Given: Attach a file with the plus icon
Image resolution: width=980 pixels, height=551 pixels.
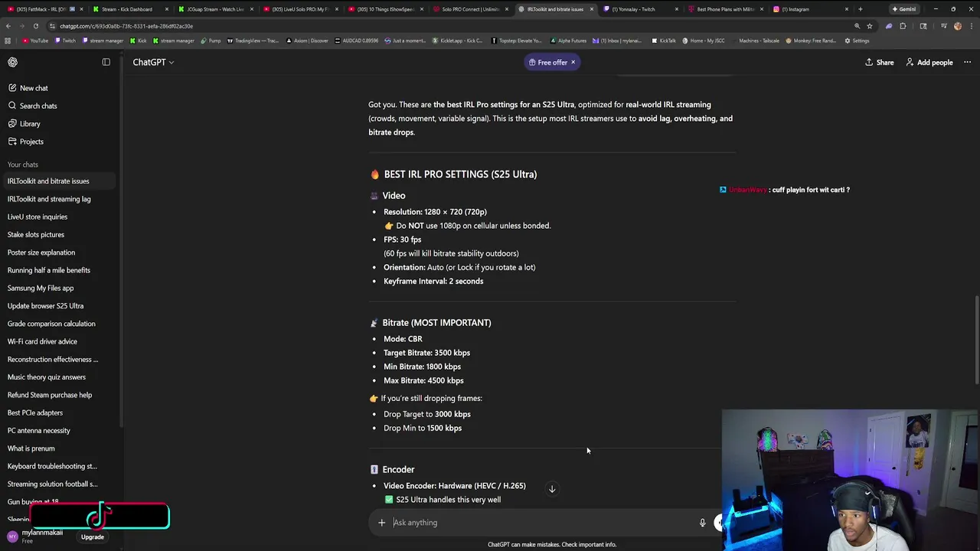Looking at the screenshot, I should [381, 523].
